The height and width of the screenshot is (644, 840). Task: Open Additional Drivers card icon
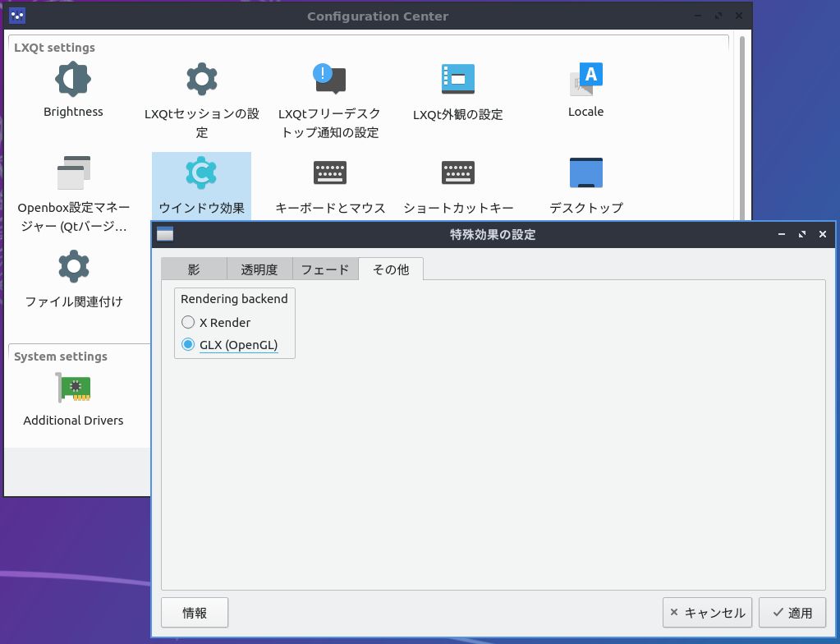click(73, 388)
